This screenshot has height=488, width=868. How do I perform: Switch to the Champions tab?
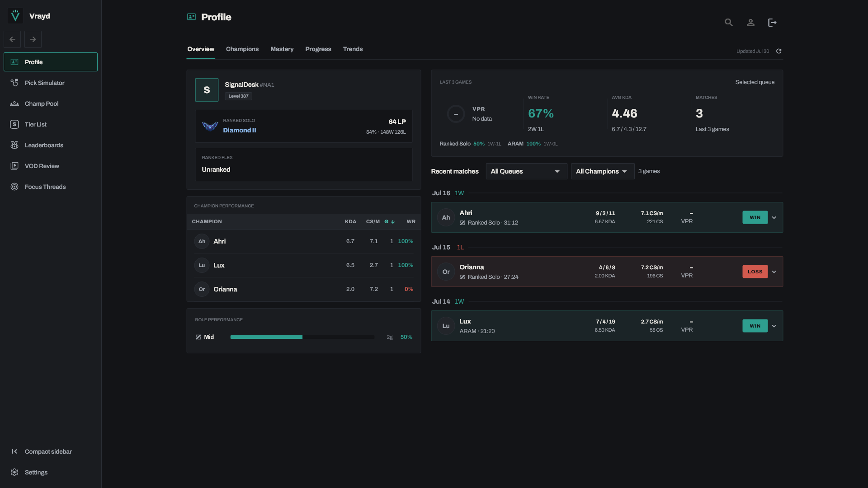(242, 49)
